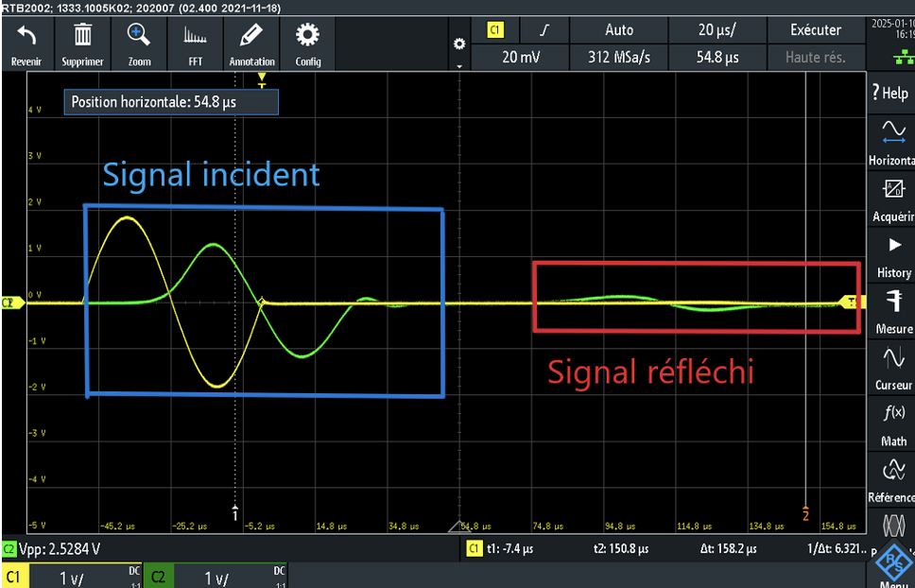Open the Horizontal settings menu
This screenshot has height=588, width=915.
tap(891, 141)
